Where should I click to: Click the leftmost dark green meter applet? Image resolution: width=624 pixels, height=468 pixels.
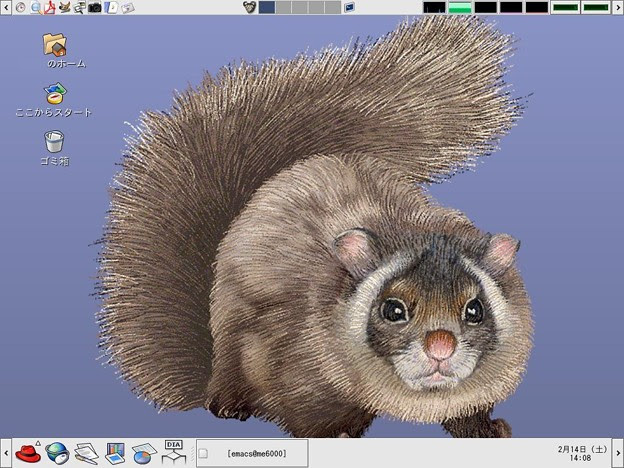tap(565, 7)
